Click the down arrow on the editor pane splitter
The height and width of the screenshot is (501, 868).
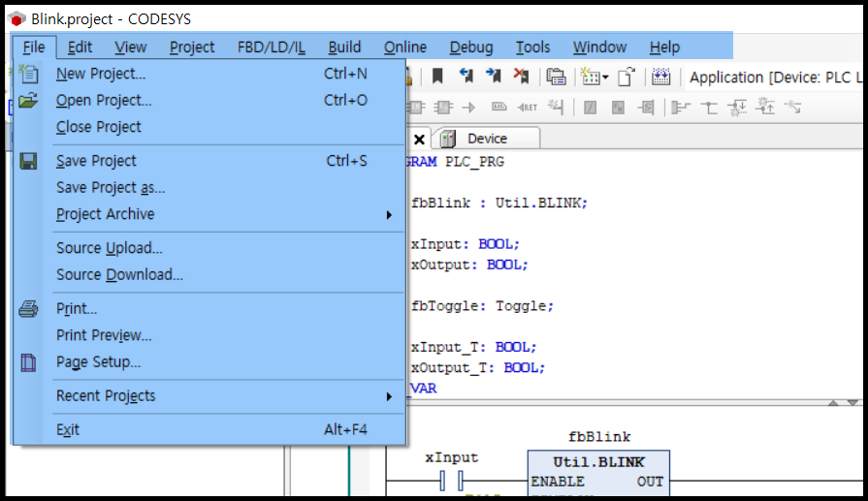tap(853, 402)
